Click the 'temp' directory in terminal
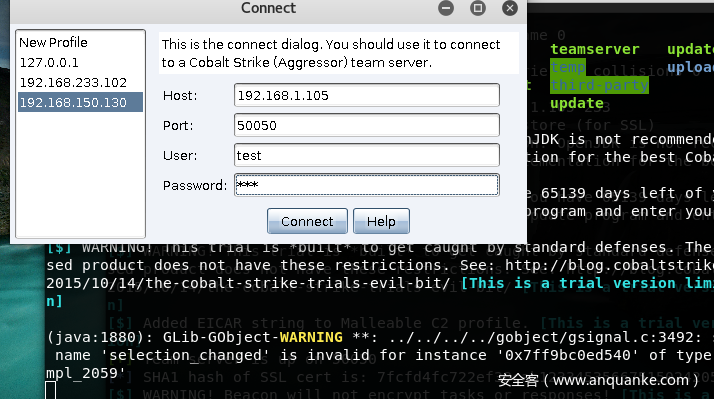Screen dimensions: 714x399 [x=568, y=67]
